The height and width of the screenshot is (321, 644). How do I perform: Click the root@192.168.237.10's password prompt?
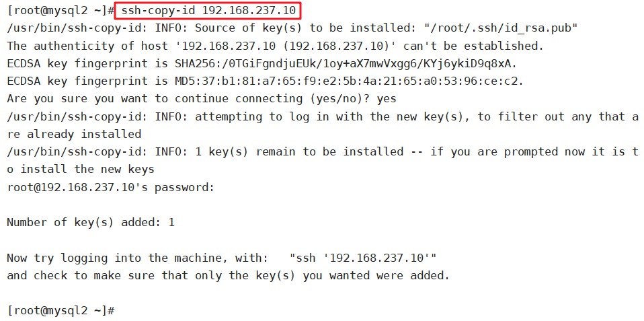coord(110,188)
